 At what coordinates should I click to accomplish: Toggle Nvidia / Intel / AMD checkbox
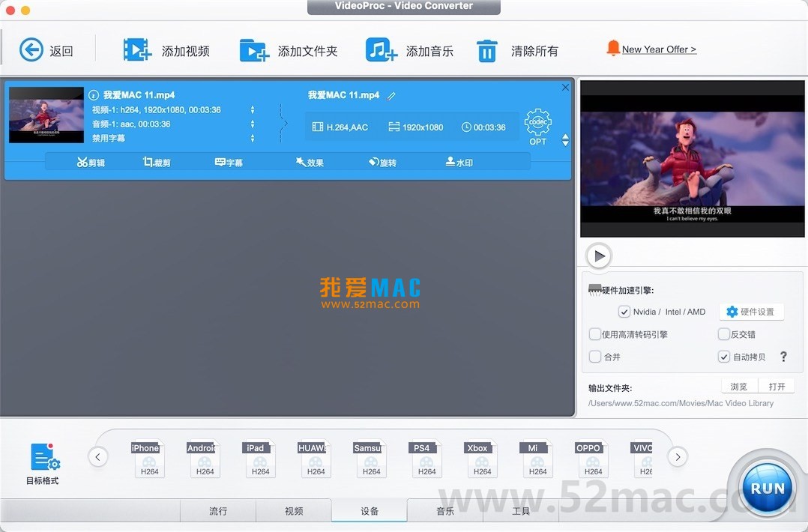[624, 312]
